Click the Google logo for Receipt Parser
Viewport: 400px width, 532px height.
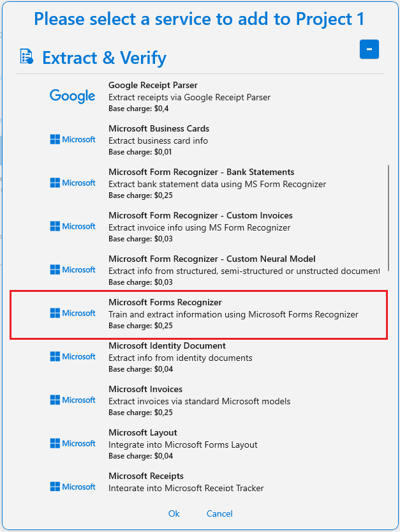pos(73,96)
